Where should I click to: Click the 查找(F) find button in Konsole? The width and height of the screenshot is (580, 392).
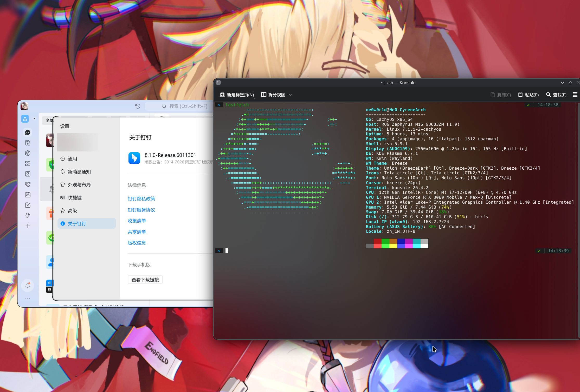click(556, 95)
